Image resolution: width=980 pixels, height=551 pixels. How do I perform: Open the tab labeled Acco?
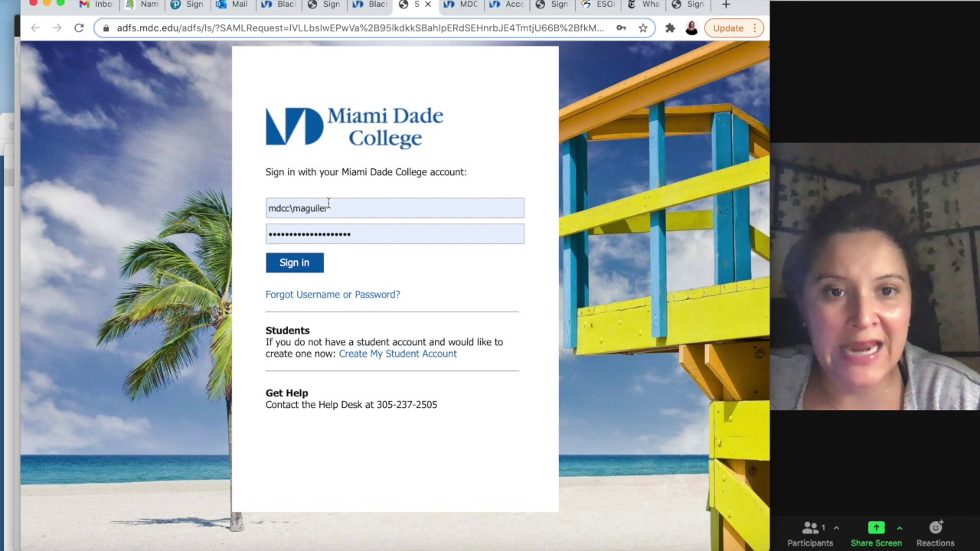coord(507,5)
